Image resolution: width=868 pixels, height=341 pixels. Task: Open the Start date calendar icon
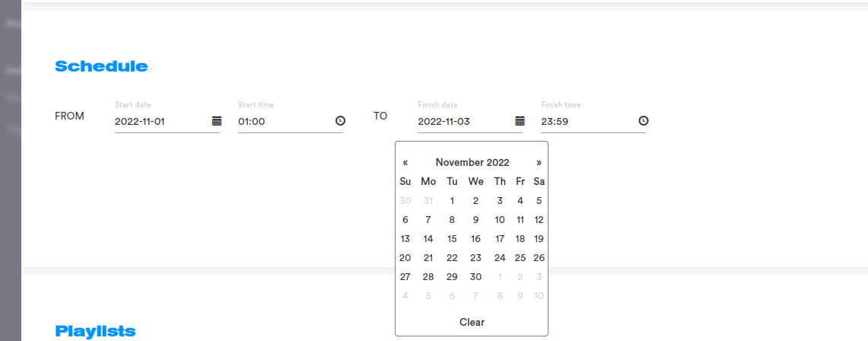(x=217, y=121)
